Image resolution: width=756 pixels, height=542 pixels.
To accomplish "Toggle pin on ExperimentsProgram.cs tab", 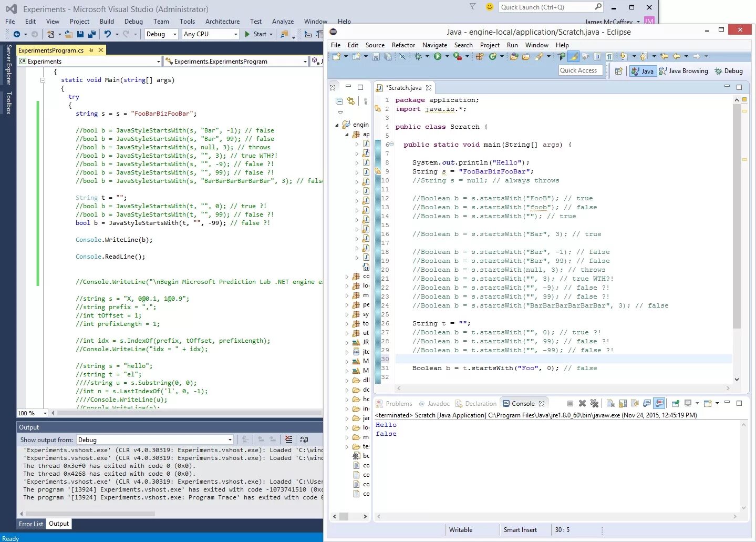I will (91, 50).
